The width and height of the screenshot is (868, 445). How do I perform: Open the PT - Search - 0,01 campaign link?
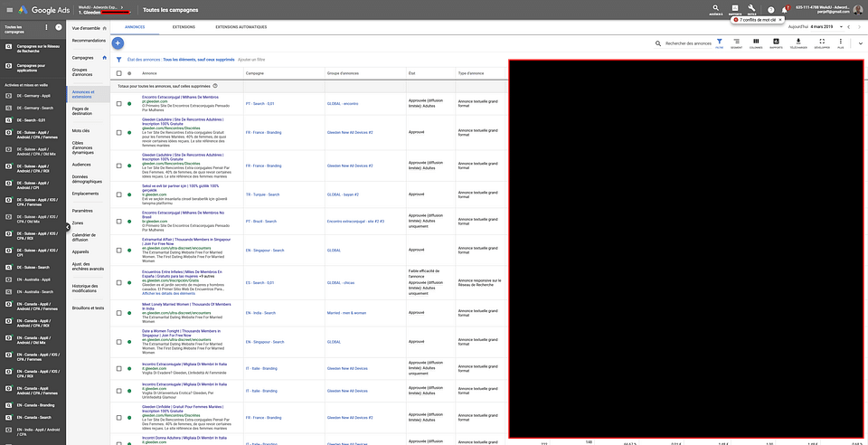point(259,103)
